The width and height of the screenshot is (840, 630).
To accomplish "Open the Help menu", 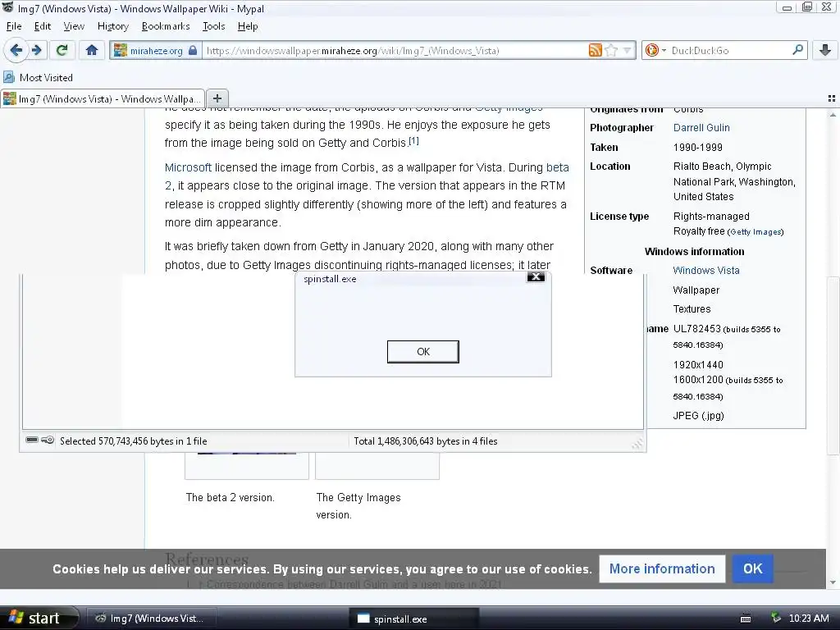I will pos(248,26).
